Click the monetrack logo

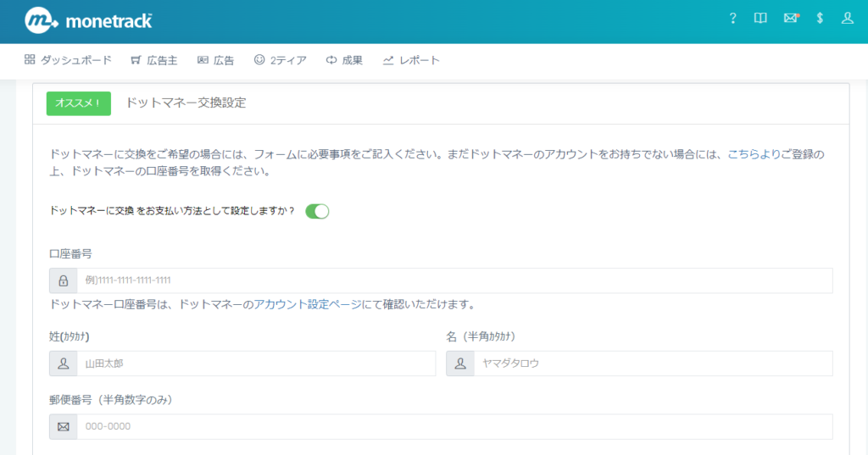click(88, 21)
